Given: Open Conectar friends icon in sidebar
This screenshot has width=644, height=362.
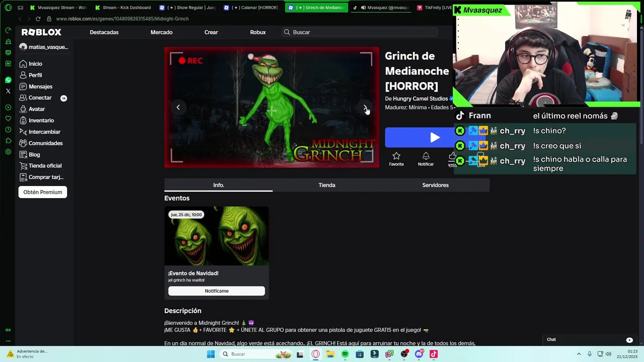Looking at the screenshot, I should tap(23, 98).
